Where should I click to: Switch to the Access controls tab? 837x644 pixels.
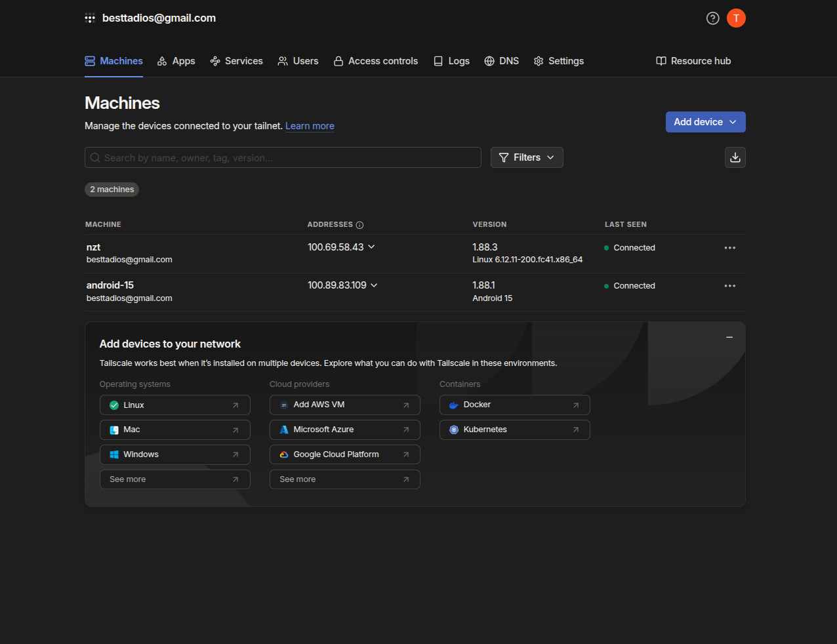pos(376,61)
